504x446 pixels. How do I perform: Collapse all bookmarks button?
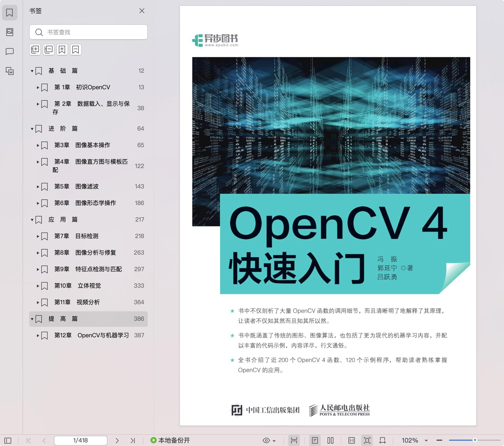(x=49, y=50)
